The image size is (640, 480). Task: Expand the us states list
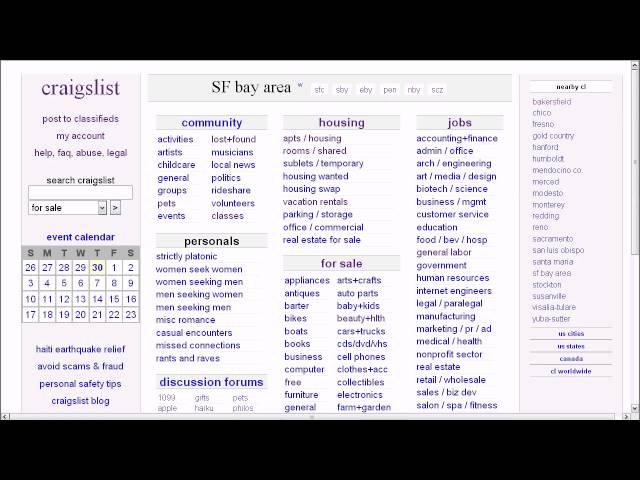(571, 346)
